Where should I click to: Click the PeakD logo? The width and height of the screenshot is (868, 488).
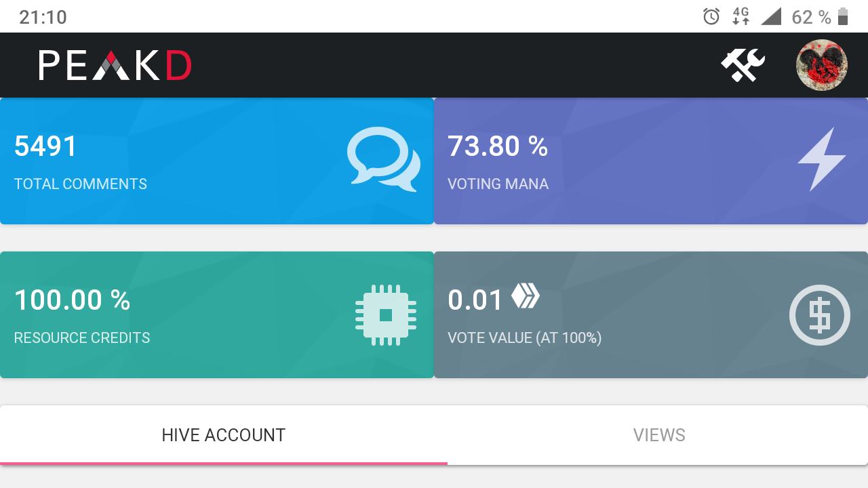click(115, 66)
